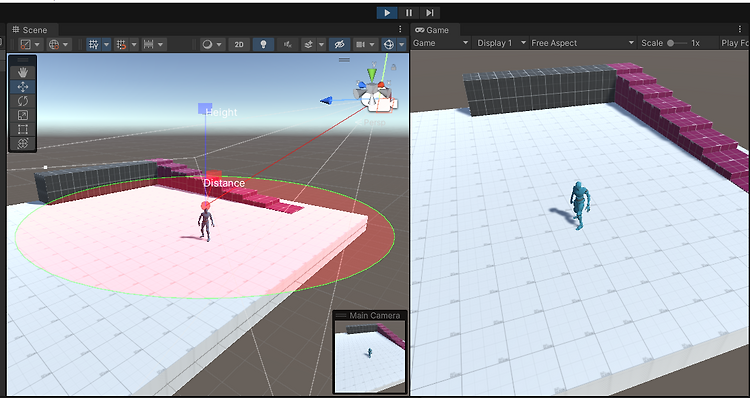Open the grid snapping settings dropdown
Screen dimensions: 750x398
tap(134, 44)
